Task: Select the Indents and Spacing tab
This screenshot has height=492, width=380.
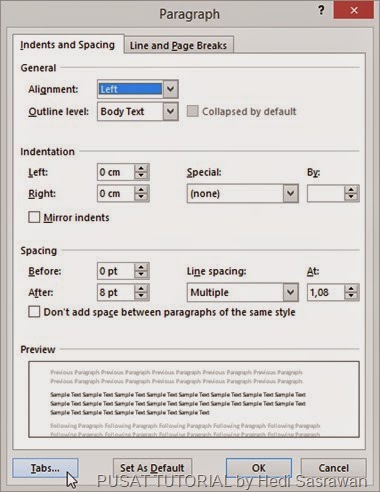Action: (x=68, y=45)
